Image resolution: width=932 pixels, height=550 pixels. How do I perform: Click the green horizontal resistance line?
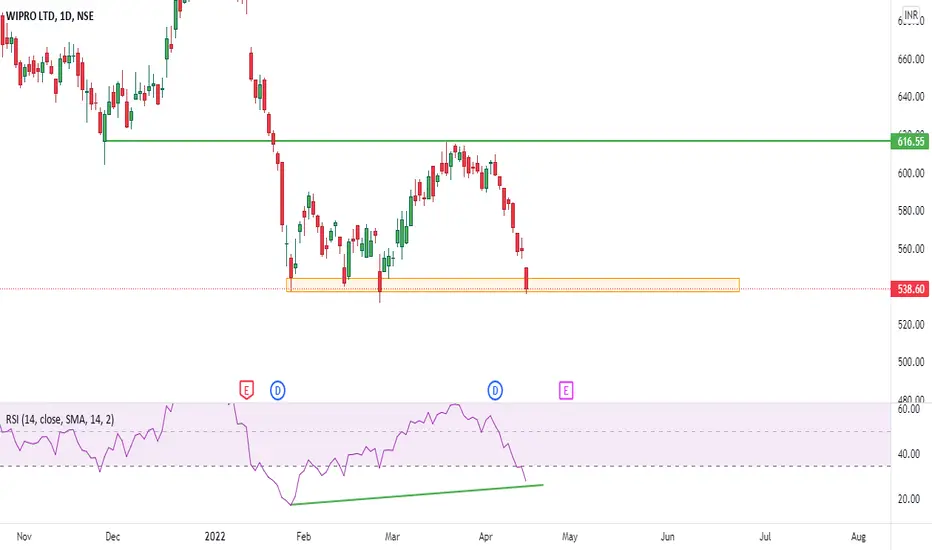[x=497, y=141]
